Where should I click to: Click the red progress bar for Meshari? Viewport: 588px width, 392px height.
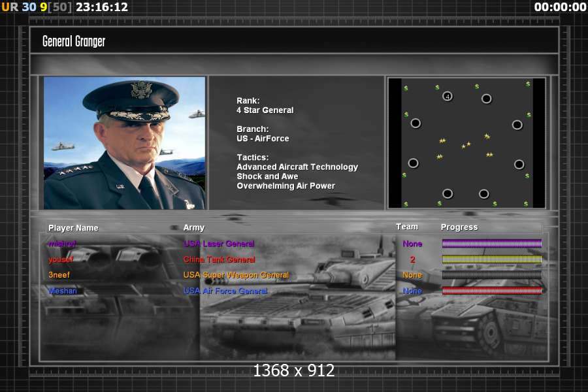[x=491, y=291]
